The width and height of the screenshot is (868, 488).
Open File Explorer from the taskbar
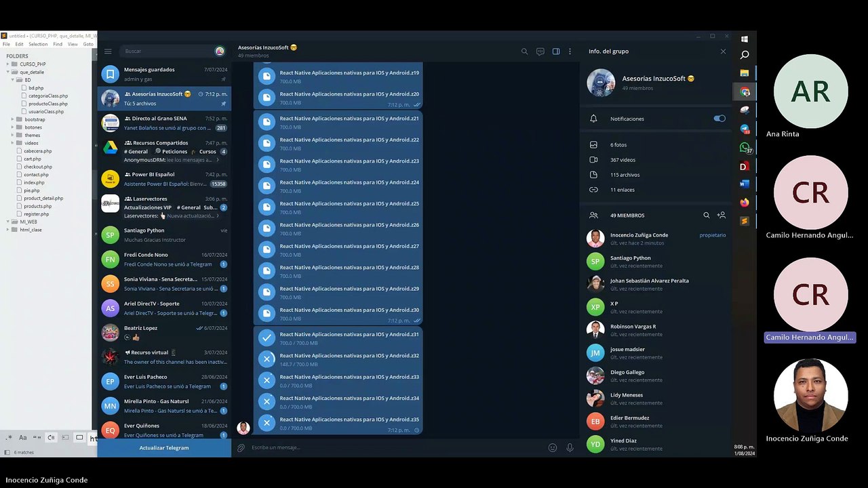(745, 73)
